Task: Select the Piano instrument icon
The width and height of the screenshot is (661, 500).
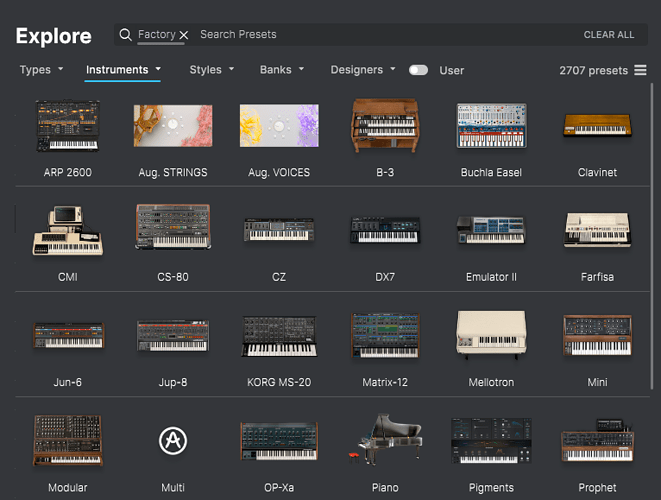Action: pos(385,439)
